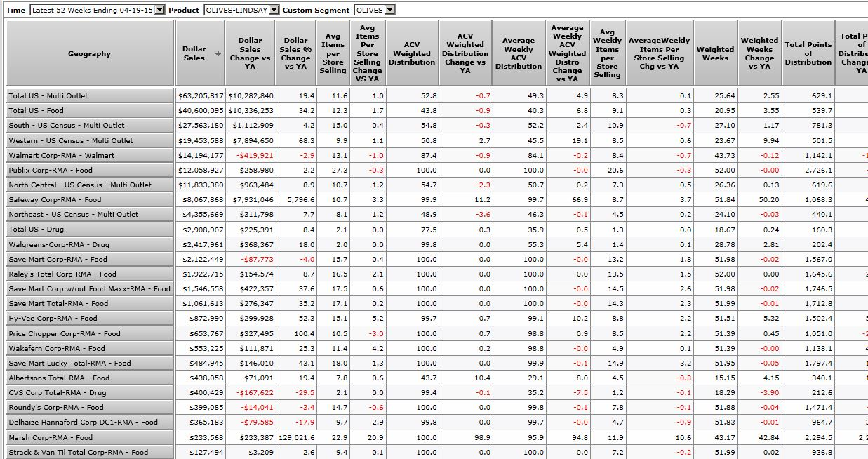Screen dimensions: 868x459
Task: Expand the Product dropdown showing OLIVES-LINDSAY
Action: pyautogui.click(x=274, y=10)
